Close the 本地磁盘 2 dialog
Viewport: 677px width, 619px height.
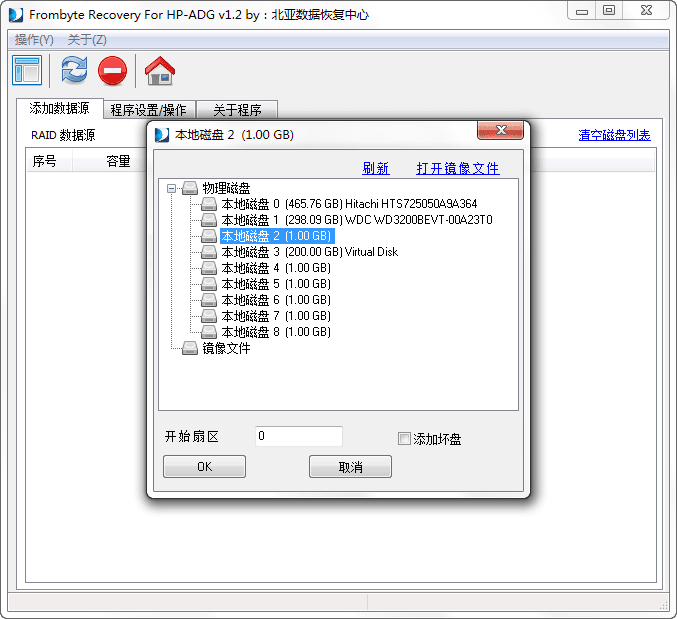500,130
